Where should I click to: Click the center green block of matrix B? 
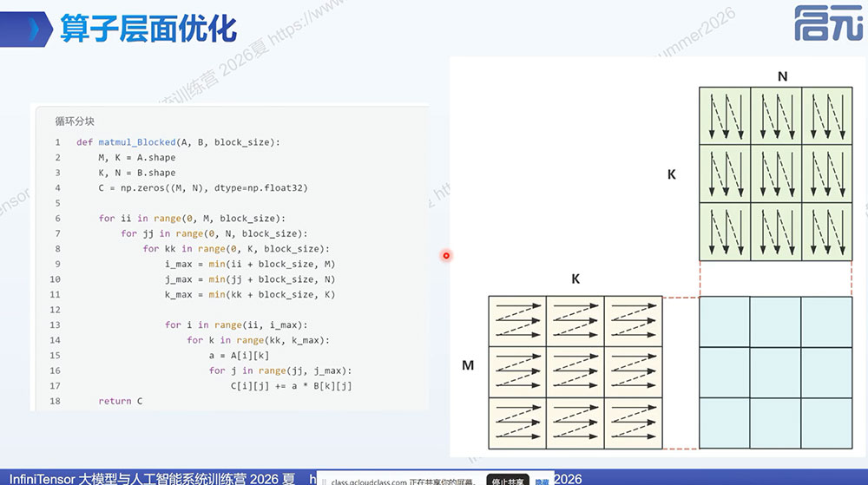click(x=775, y=174)
